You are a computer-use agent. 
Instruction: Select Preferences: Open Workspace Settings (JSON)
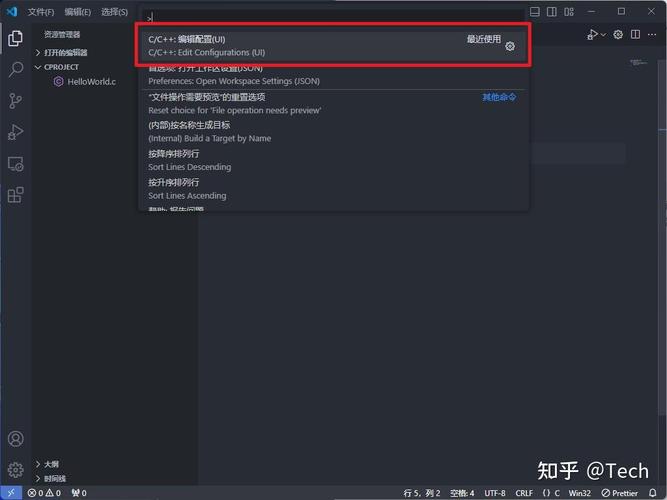[x=334, y=74]
